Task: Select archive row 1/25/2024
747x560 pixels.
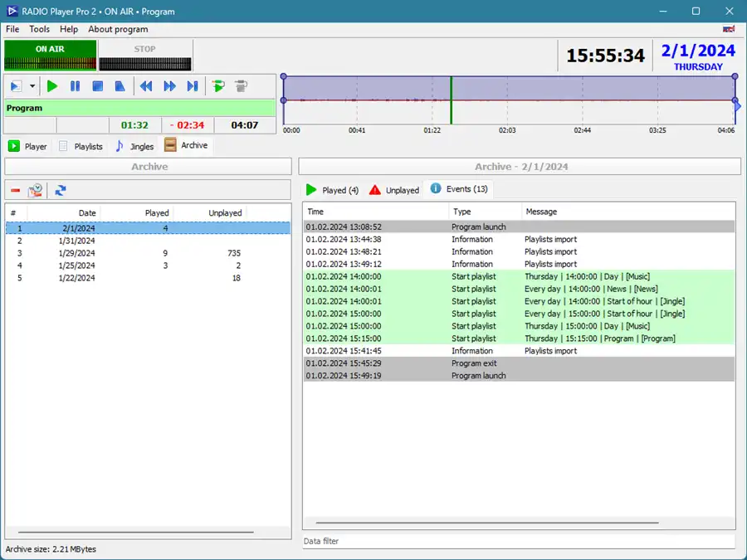Action: click(149, 265)
